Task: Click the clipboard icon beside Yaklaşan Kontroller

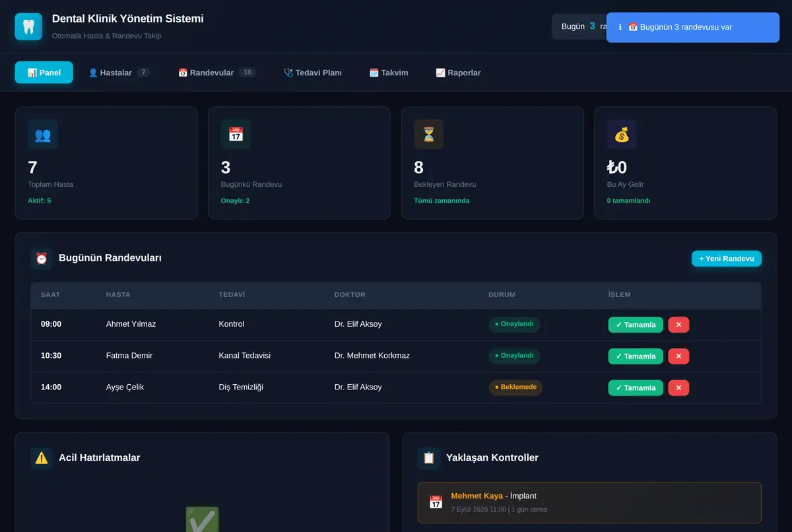Action: point(428,458)
